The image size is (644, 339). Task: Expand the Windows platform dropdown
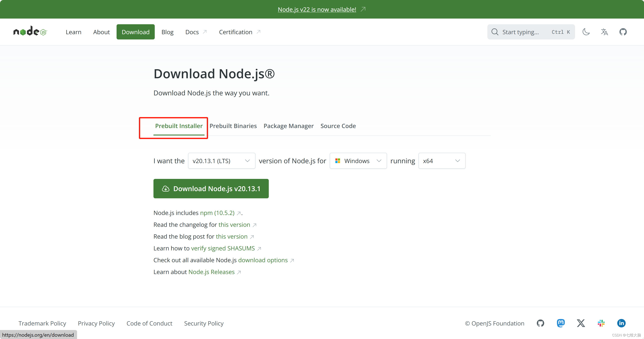358,161
